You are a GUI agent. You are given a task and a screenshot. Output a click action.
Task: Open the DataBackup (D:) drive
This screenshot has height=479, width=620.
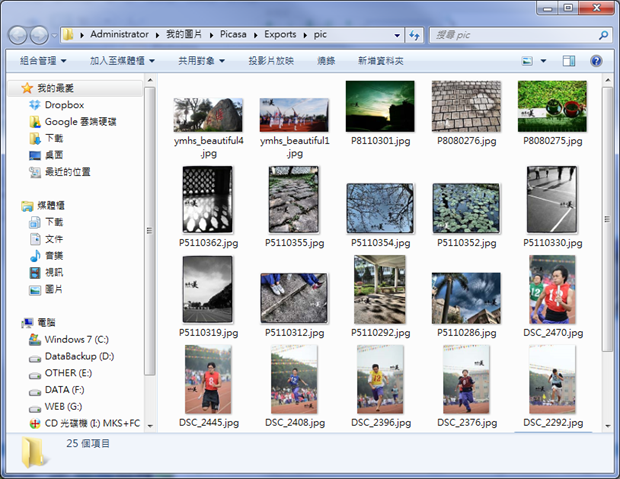coord(72,356)
